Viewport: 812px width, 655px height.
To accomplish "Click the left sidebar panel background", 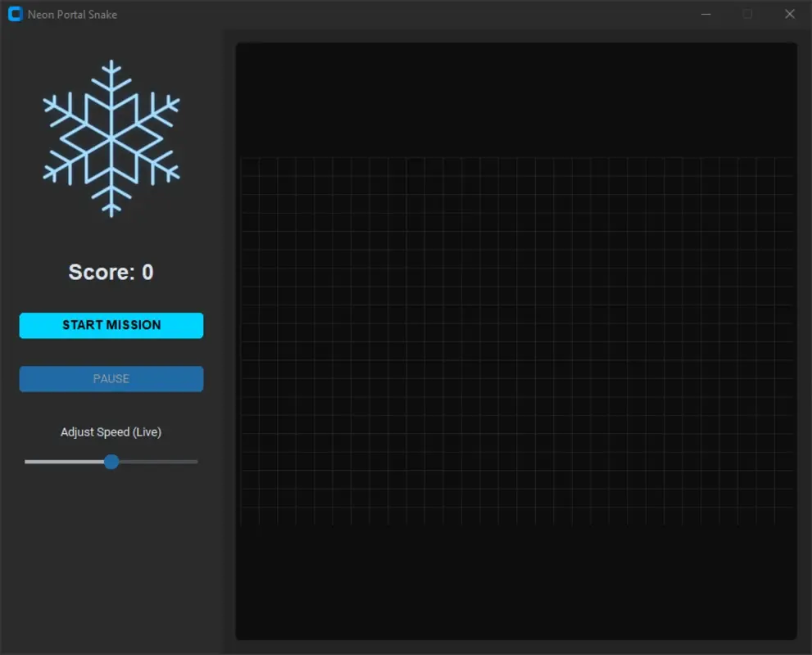I will (x=111, y=557).
